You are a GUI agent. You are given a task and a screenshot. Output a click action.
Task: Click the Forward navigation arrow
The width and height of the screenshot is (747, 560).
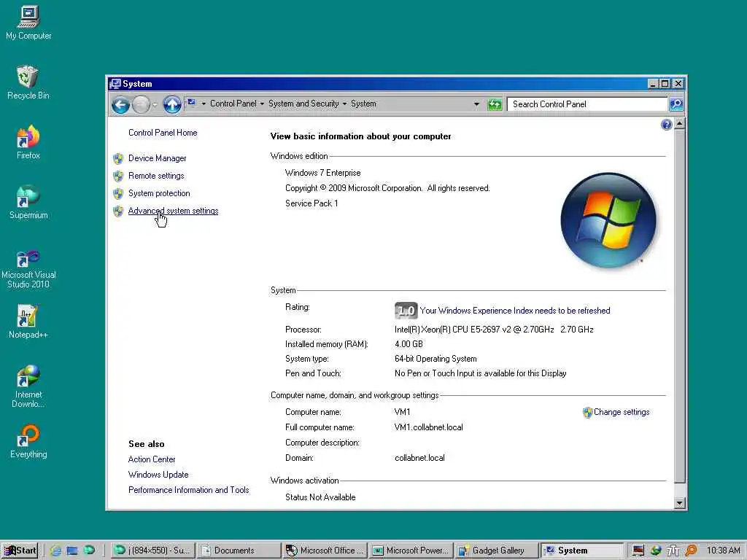click(x=141, y=104)
